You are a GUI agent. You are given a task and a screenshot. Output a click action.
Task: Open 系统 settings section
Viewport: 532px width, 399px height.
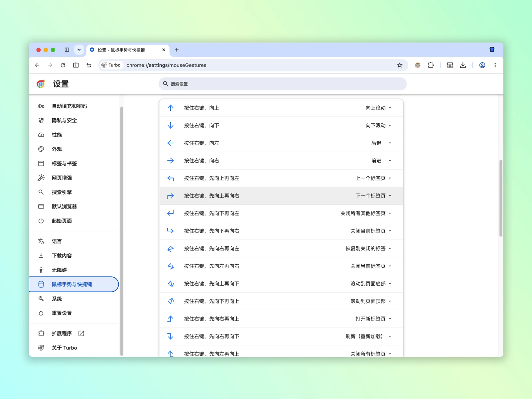74,299
